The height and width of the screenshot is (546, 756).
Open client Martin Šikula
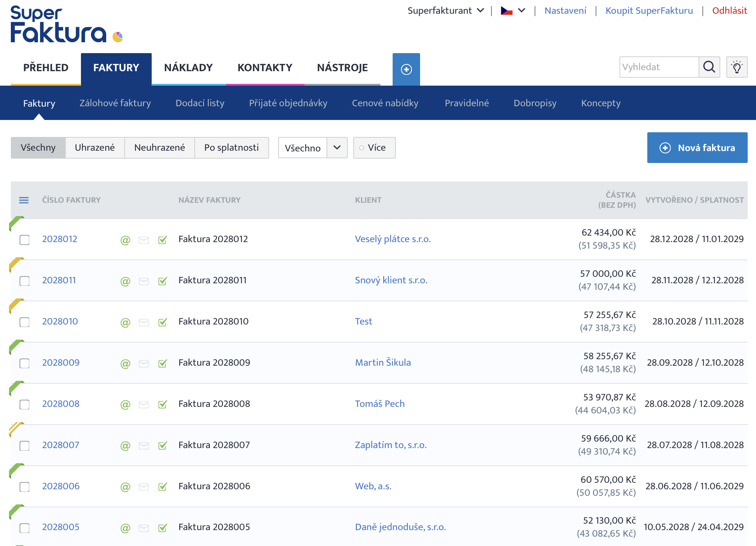click(x=383, y=362)
